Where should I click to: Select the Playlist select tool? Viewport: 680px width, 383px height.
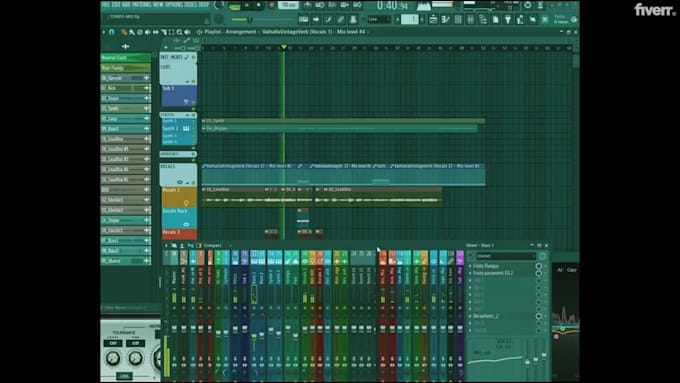(x=171, y=32)
